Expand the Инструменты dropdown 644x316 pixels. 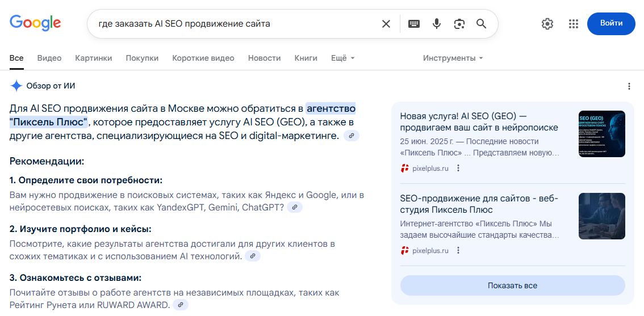(453, 58)
